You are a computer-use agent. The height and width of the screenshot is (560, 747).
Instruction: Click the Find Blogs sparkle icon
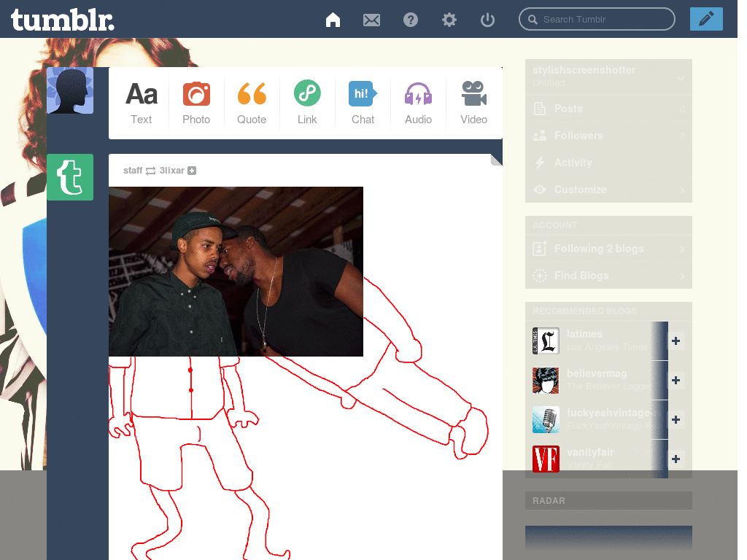tap(540, 275)
